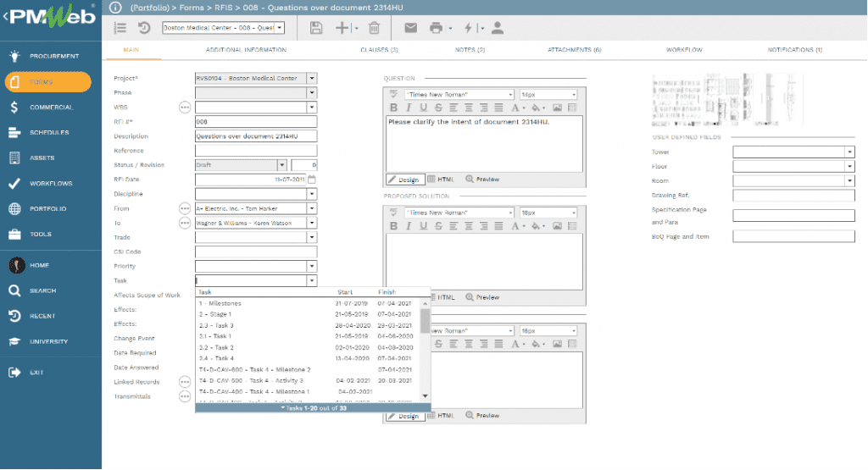Click the printer icon in toolbar
Image resolution: width=868 pixels, height=470 pixels.
click(437, 28)
